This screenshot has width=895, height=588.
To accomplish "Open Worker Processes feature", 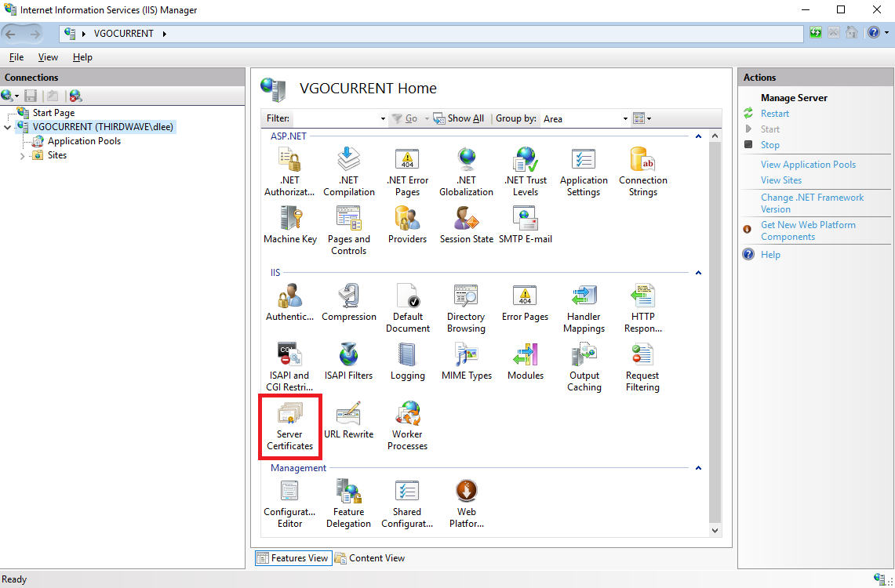I will [x=408, y=426].
